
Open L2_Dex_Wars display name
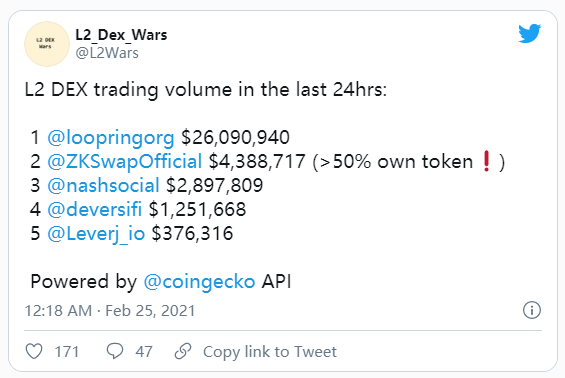click(121, 35)
